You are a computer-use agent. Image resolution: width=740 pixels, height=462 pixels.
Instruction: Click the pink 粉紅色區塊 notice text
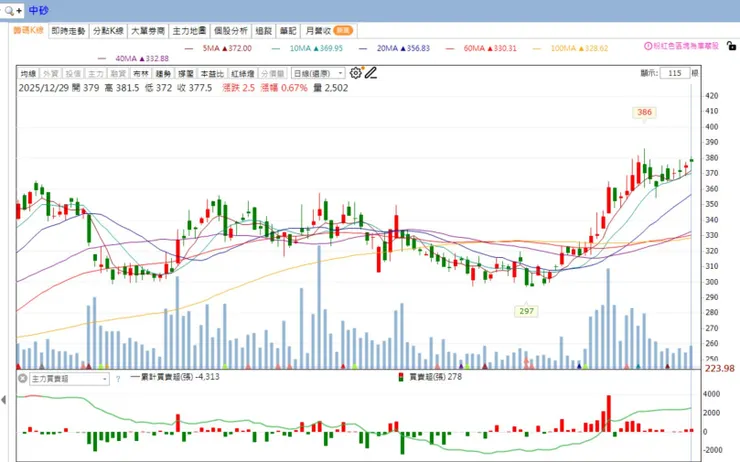point(686,46)
